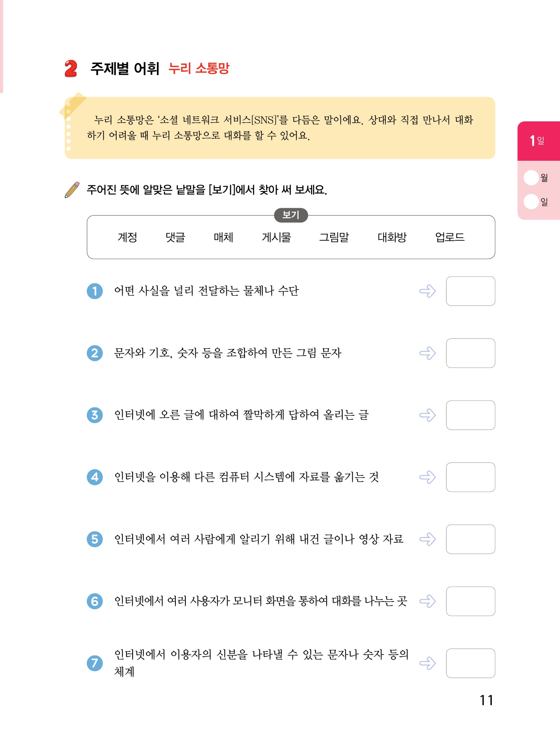Select the white circle beside 일

tap(531, 202)
